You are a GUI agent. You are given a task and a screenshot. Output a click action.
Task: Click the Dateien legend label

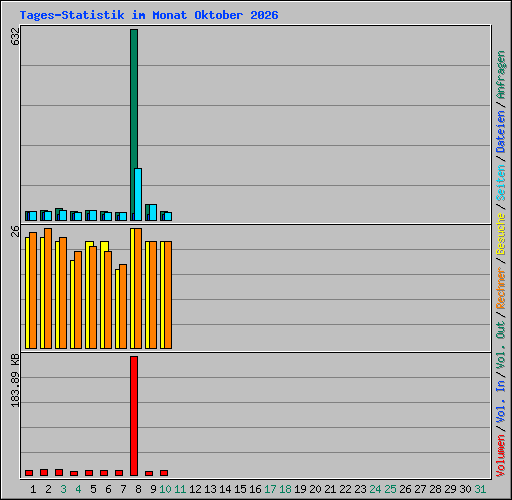coord(501,132)
